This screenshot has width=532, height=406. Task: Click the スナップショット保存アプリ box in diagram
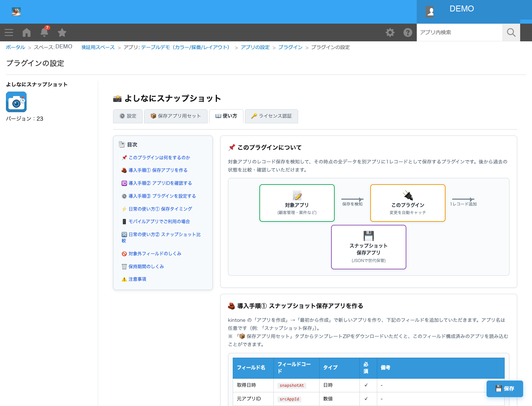tap(369, 247)
